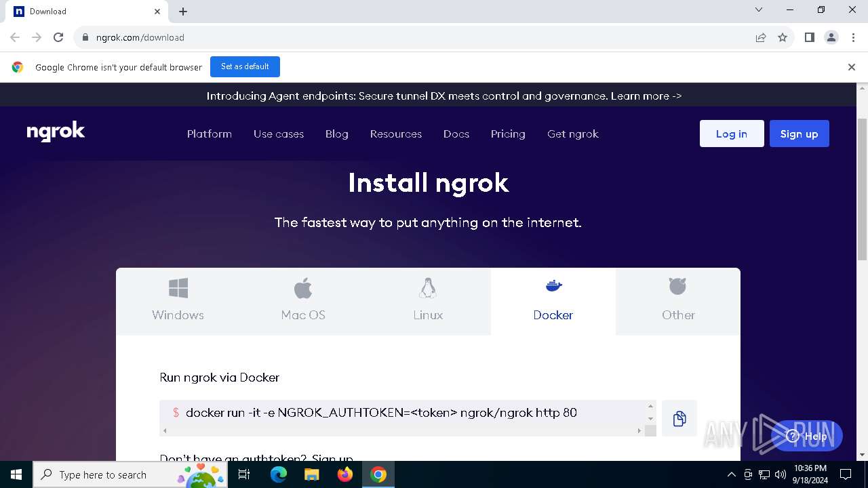This screenshot has width=868, height=488.
Task: View site information lock icon
Action: tap(85, 37)
